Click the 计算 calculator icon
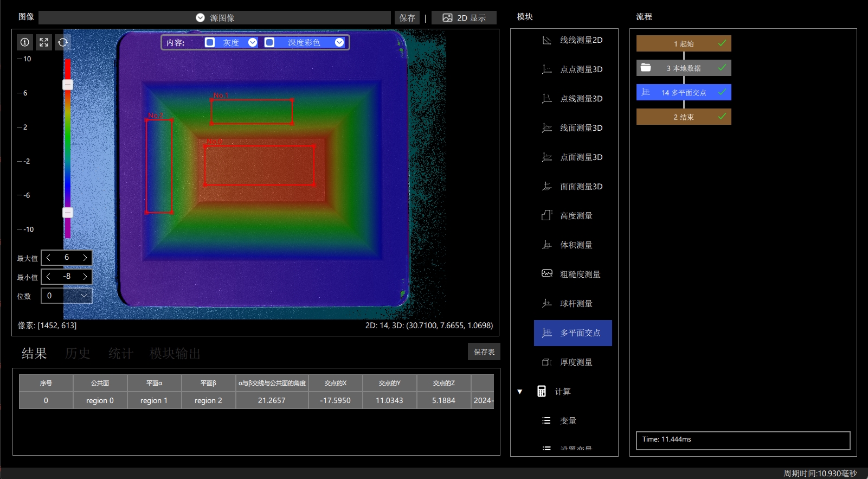Image resolution: width=868 pixels, height=479 pixels. [542, 391]
